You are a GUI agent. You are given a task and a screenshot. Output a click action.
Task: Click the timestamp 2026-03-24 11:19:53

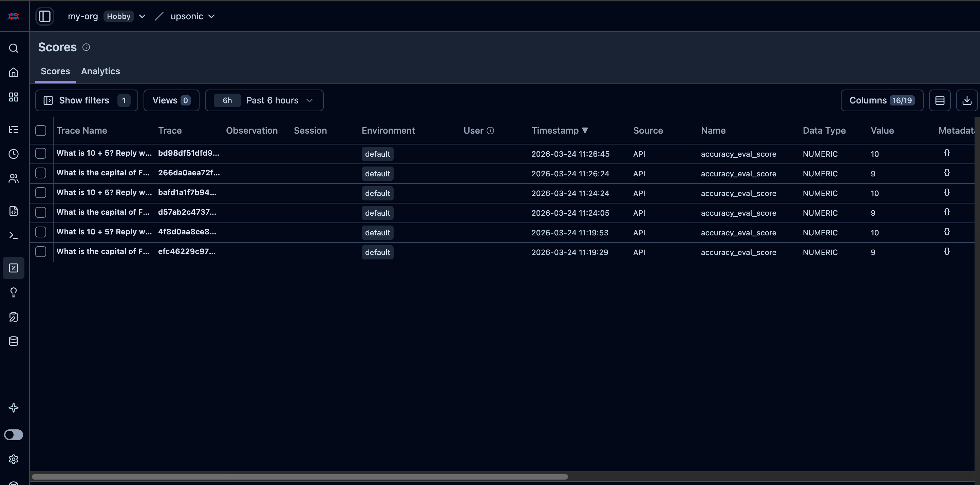(570, 233)
